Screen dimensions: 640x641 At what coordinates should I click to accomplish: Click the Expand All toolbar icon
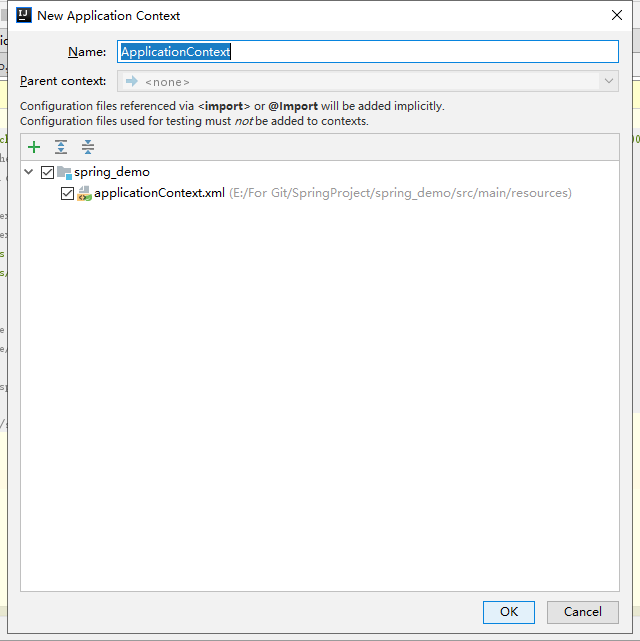point(61,147)
